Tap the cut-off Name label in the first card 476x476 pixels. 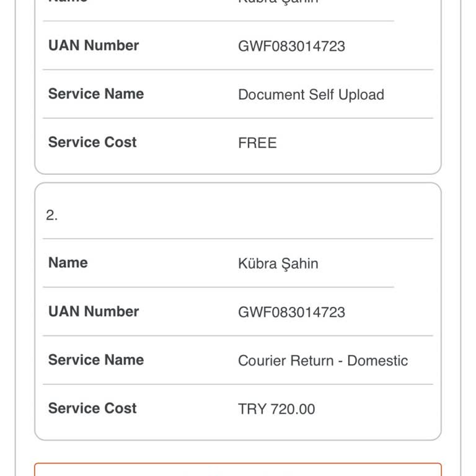pyautogui.click(x=68, y=2)
